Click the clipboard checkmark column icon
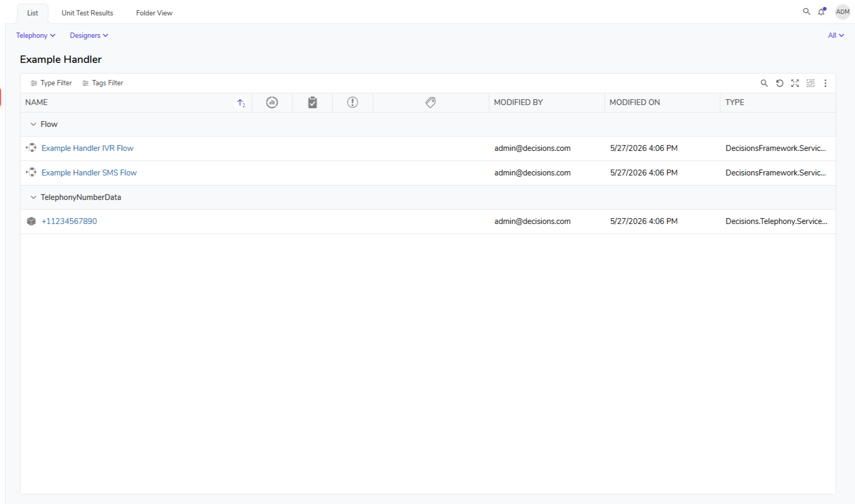The image size is (855, 504). tap(313, 102)
